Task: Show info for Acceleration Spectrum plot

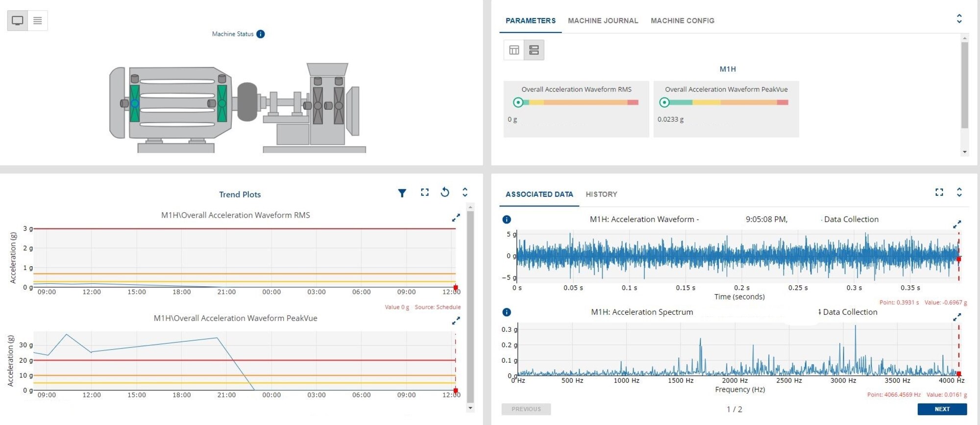Action: coord(507,312)
